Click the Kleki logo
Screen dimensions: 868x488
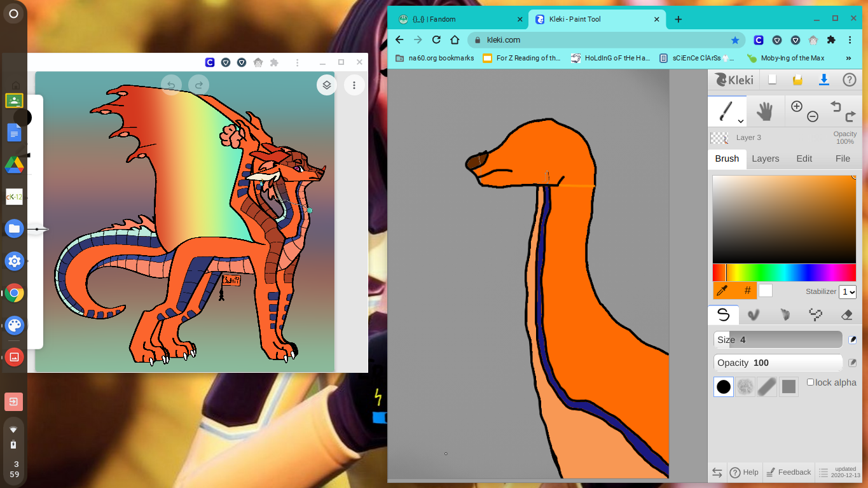(x=734, y=80)
